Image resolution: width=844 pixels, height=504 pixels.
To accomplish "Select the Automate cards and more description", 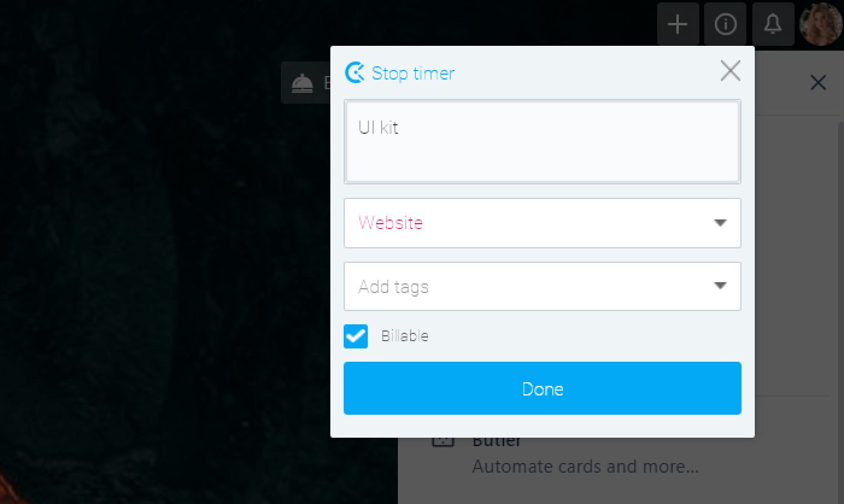I will [585, 467].
